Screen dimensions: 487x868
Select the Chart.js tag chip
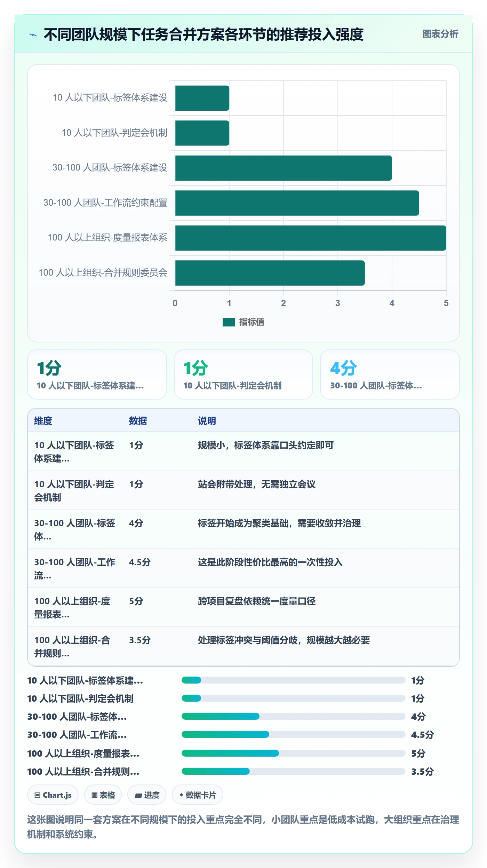tap(53, 795)
